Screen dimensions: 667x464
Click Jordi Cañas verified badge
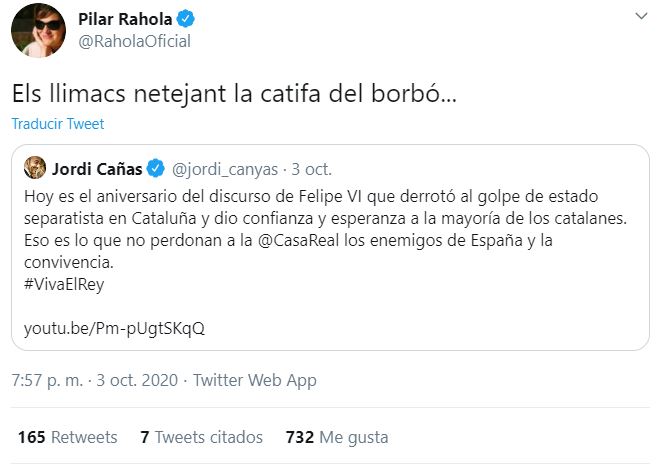[158, 166]
